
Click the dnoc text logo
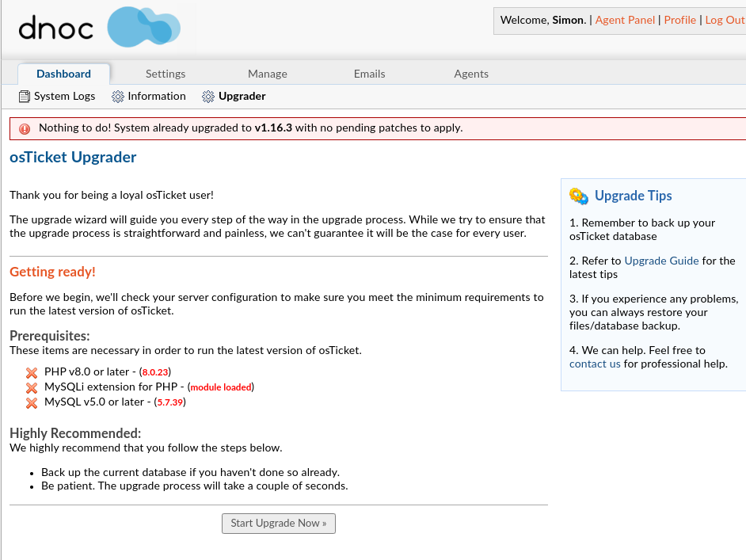55,28
